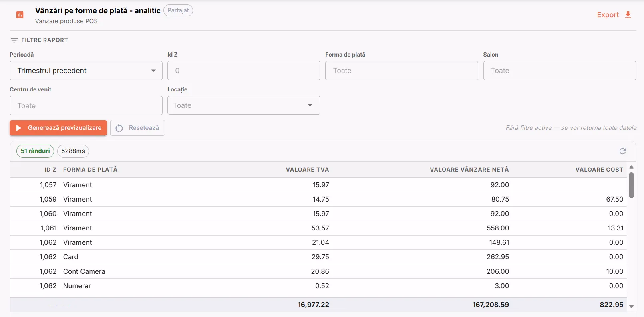Expand the Locație dropdown
The image size is (644, 317).
(244, 105)
